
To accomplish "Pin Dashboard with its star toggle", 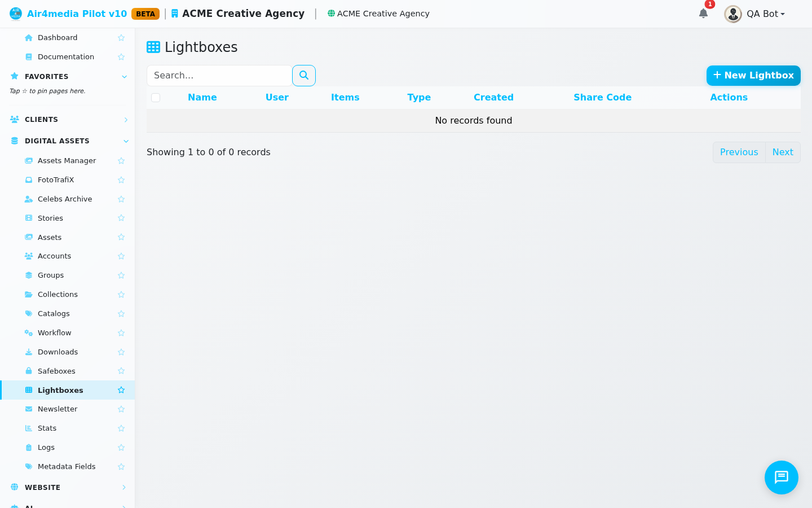I will pyautogui.click(x=121, y=38).
